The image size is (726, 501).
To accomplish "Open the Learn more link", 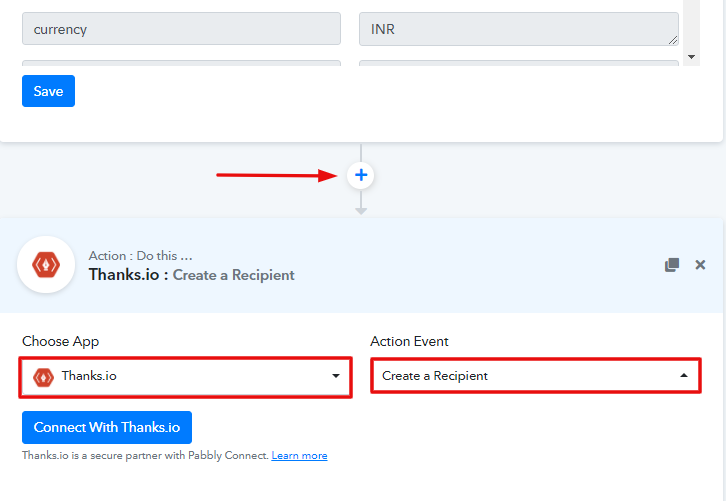I will (299, 456).
